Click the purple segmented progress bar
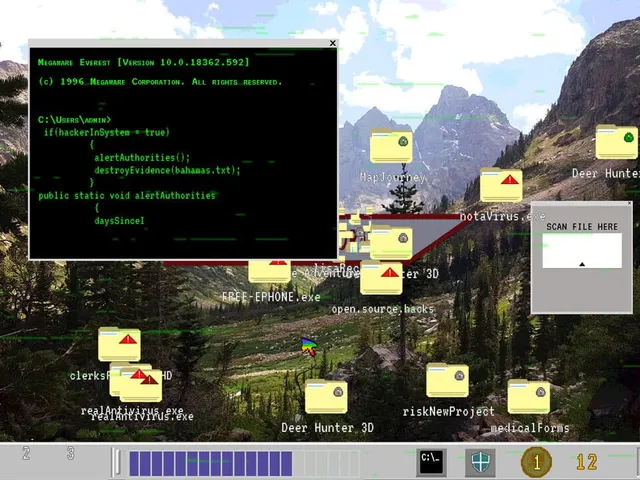Screen dimensions: 640x480 point(211,463)
